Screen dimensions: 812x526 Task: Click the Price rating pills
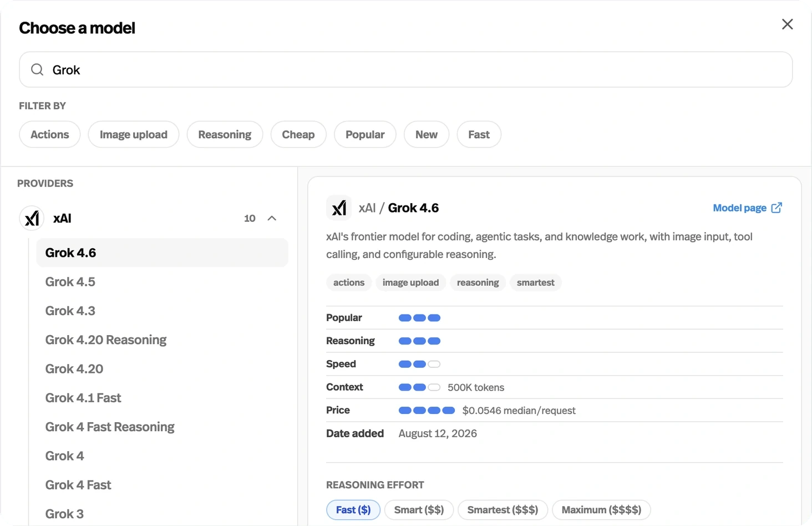pyautogui.click(x=427, y=411)
